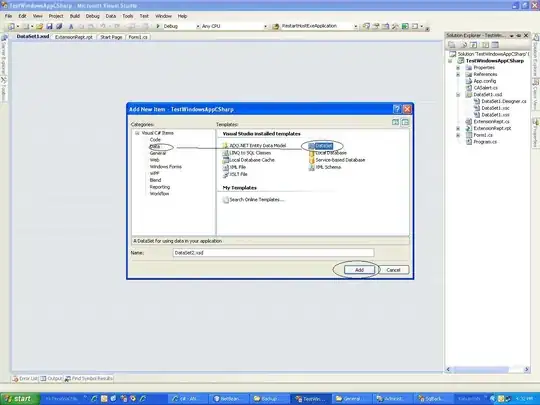Switch templates to small icons view
The image size is (540, 405).
405,122
